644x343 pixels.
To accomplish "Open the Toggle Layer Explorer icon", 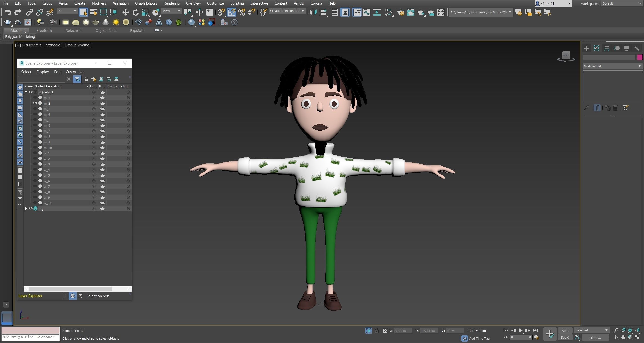I will pyautogui.click(x=345, y=12).
